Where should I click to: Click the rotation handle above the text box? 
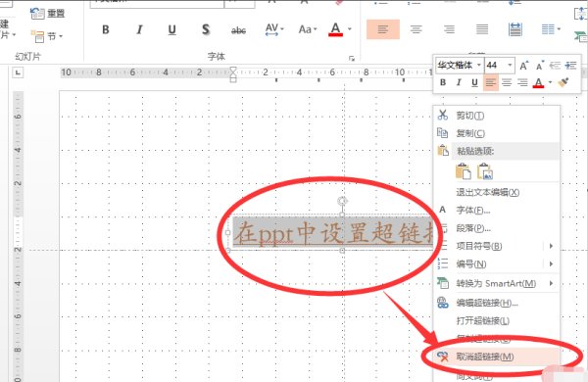point(342,202)
